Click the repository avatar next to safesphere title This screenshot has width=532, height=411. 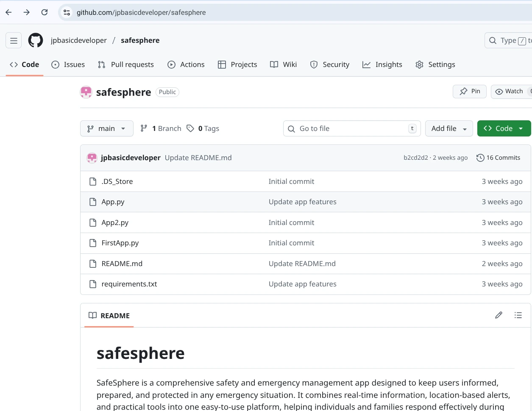[86, 92]
